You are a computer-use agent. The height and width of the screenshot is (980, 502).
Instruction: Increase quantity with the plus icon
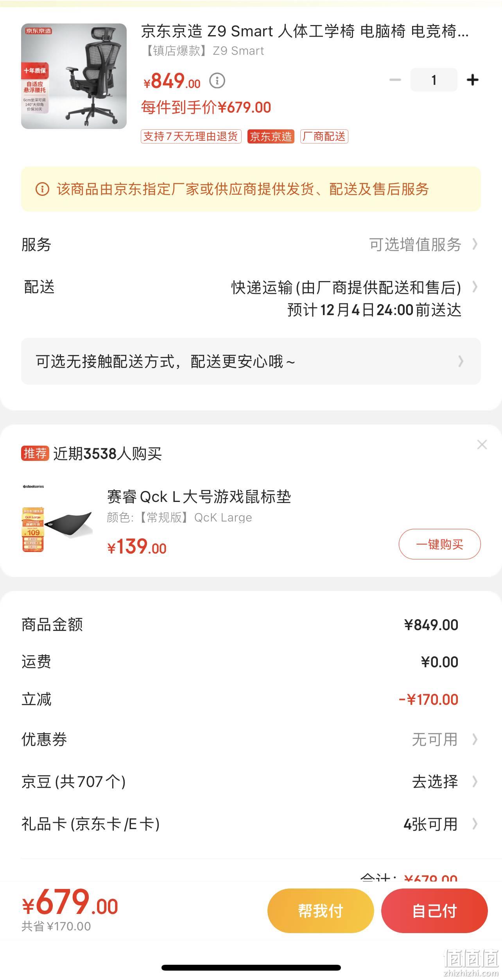(x=473, y=80)
